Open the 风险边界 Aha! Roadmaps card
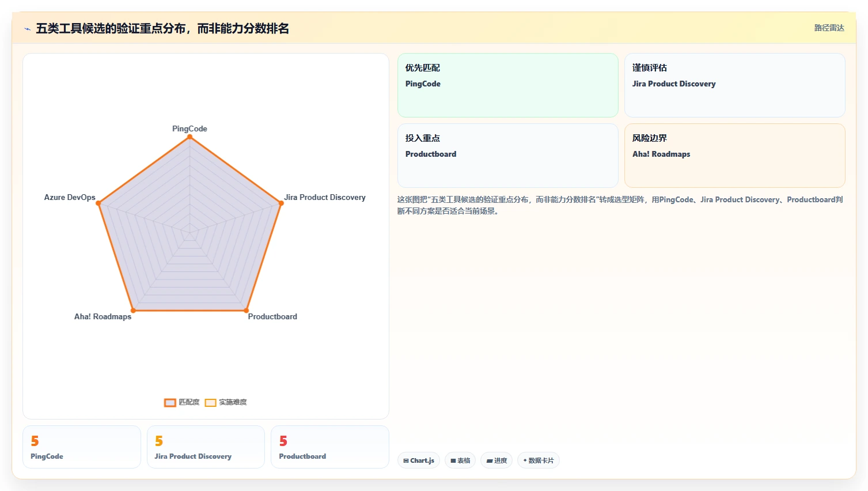The width and height of the screenshot is (868, 491). (x=735, y=156)
